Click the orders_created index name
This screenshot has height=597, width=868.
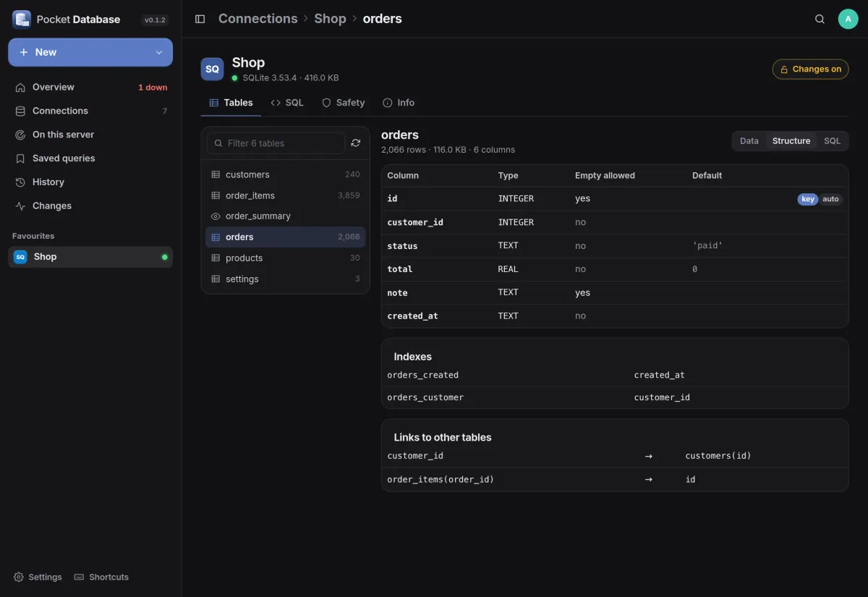[x=423, y=375]
